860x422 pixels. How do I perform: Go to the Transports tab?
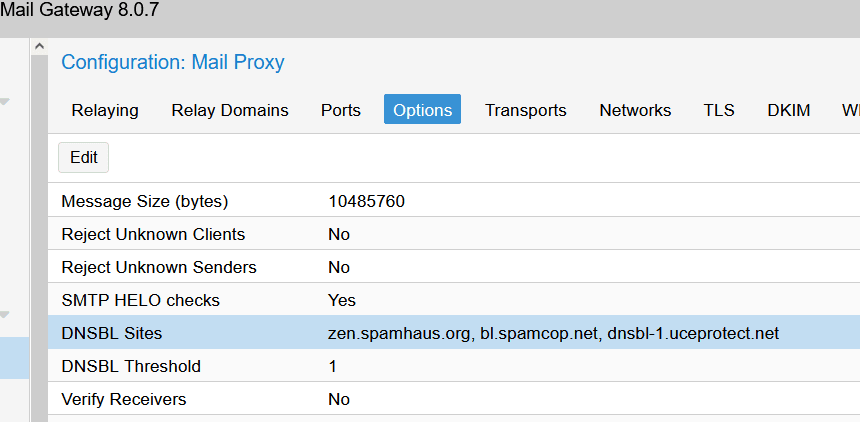[526, 110]
